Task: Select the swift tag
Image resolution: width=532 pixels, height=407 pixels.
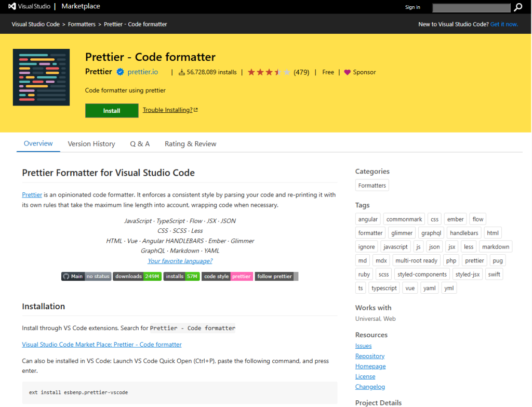Action: (494, 274)
